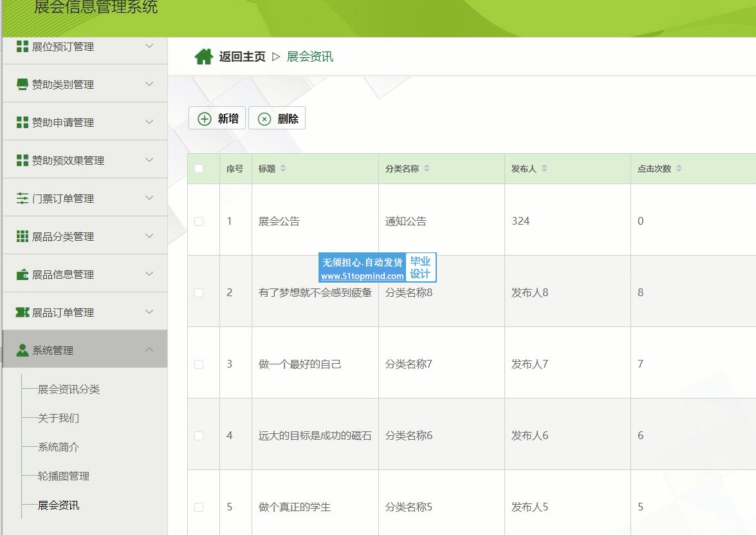Viewport: 756px width, 535px height.
Task: Click the 返回主页 breadcrumb link
Action: [x=242, y=57]
